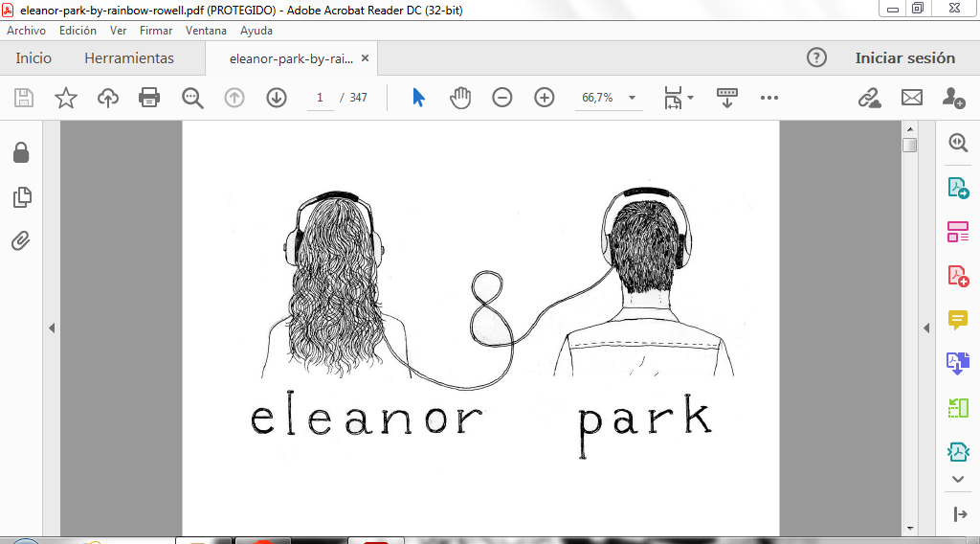Collapse the right tools pane

[959, 514]
